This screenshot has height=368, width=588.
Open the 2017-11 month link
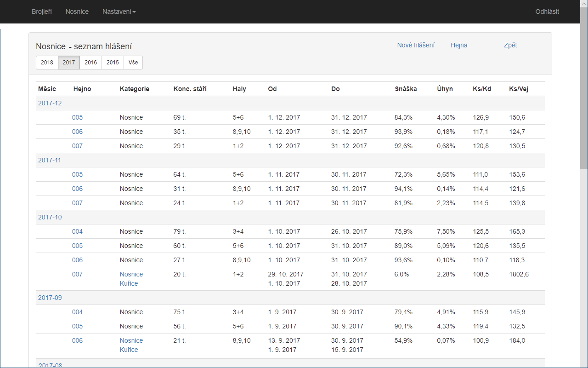[x=50, y=160]
